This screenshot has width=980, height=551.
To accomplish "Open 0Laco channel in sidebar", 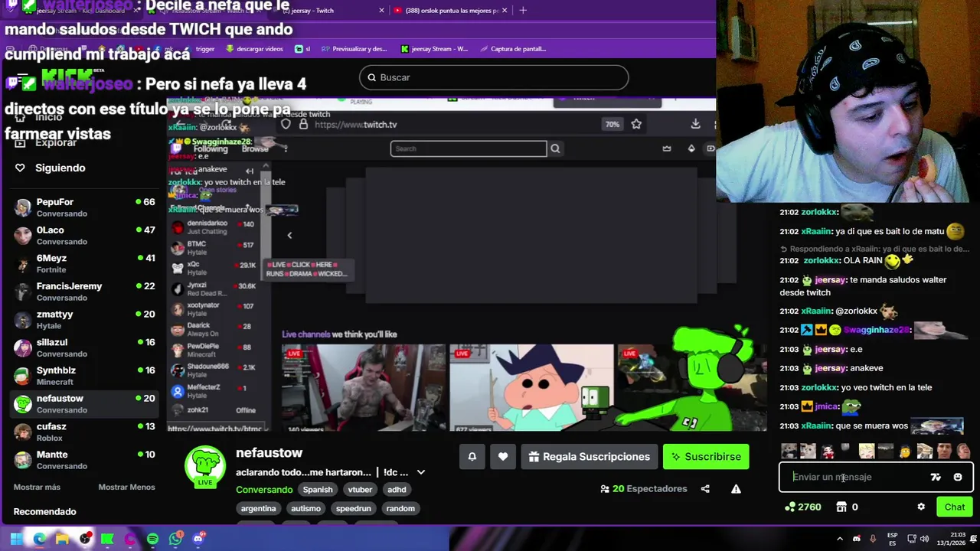I will 84,236.
